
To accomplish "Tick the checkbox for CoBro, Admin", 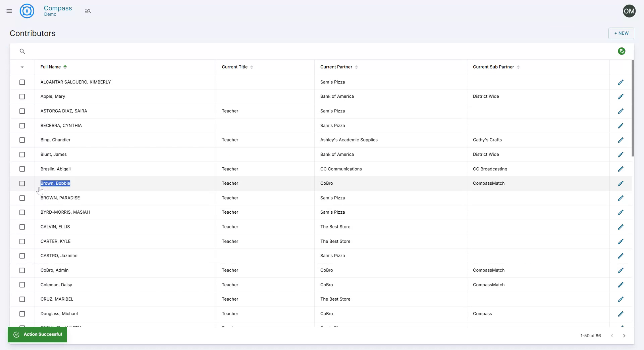I will tap(22, 270).
